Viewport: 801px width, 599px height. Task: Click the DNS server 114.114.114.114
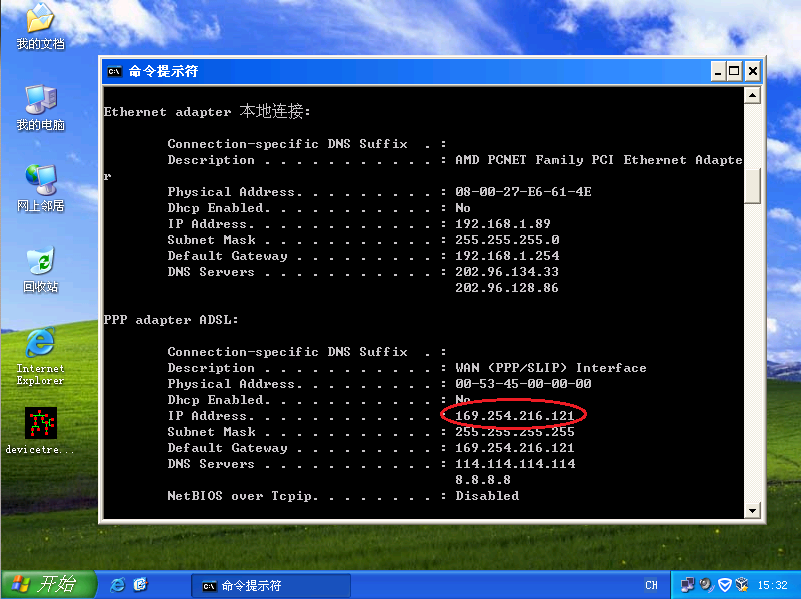tap(515, 464)
